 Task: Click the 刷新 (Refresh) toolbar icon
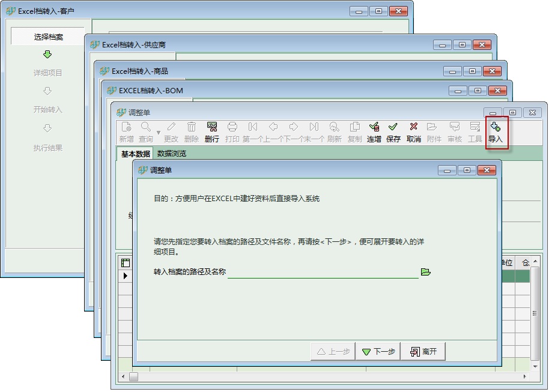coord(335,132)
